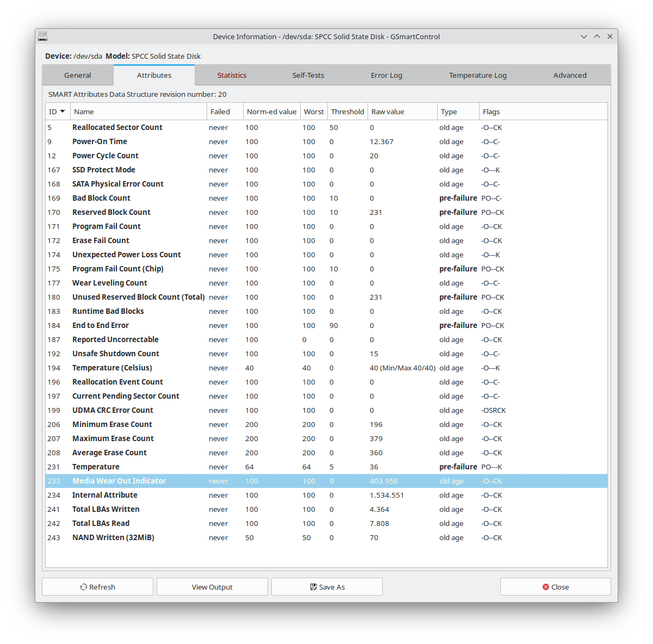
Task: Select the Power-On Time row
Action: (x=326, y=141)
